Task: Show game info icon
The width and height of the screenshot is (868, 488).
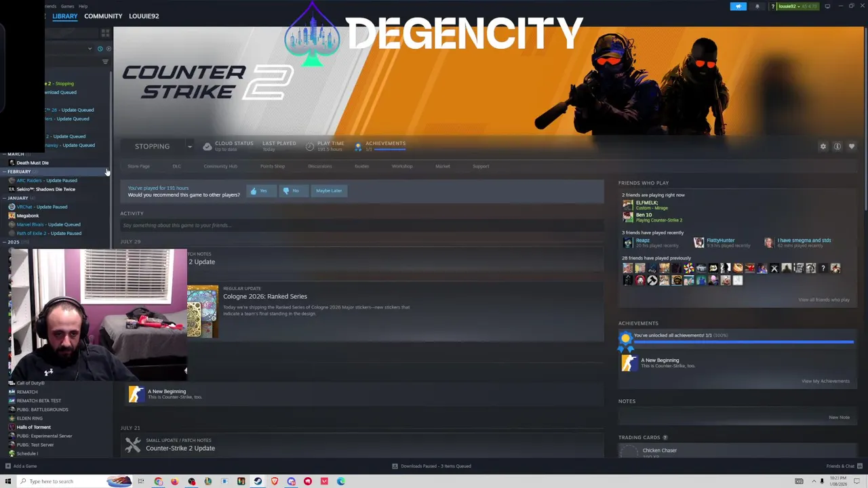Action: [837, 146]
